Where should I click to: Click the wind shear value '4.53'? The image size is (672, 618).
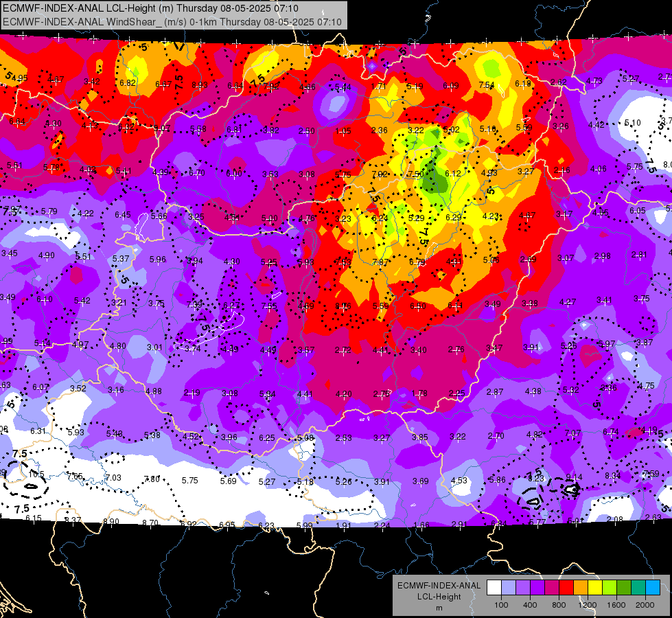459,481
